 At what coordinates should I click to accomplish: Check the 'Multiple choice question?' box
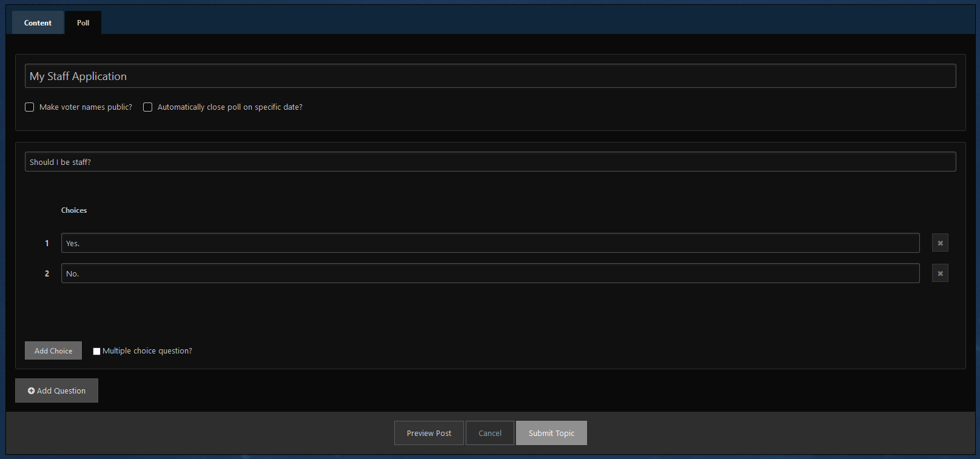click(96, 351)
